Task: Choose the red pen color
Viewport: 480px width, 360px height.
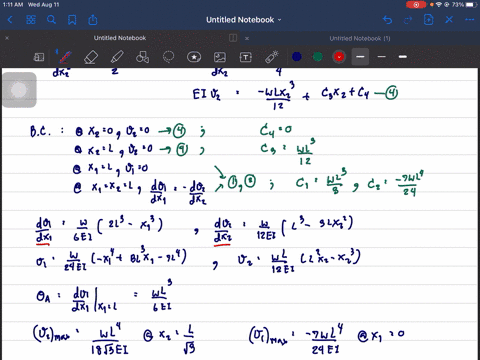Action: click(x=339, y=57)
